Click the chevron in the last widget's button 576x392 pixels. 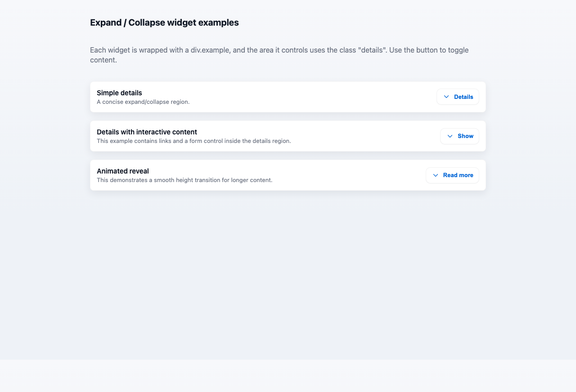[435, 175]
